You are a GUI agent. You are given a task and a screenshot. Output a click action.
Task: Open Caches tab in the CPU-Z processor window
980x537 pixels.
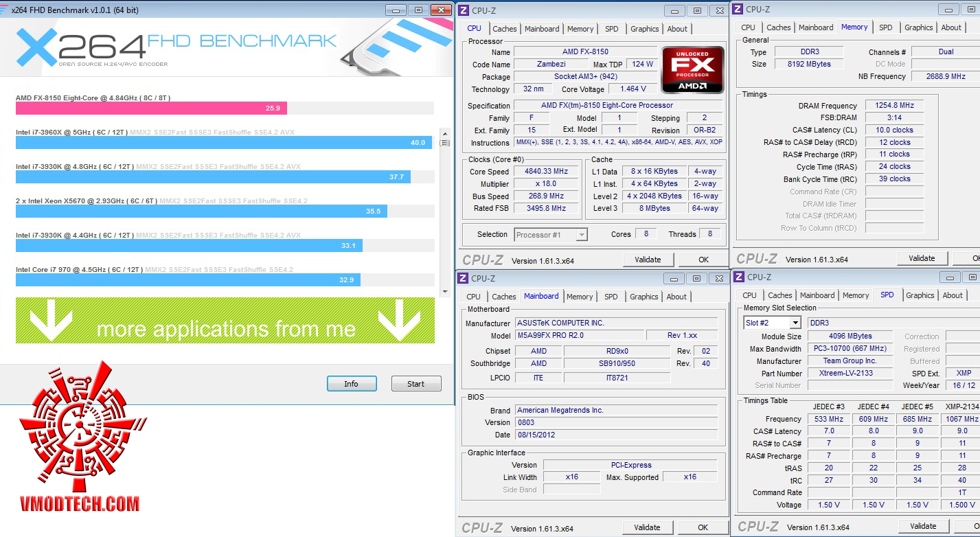point(505,29)
